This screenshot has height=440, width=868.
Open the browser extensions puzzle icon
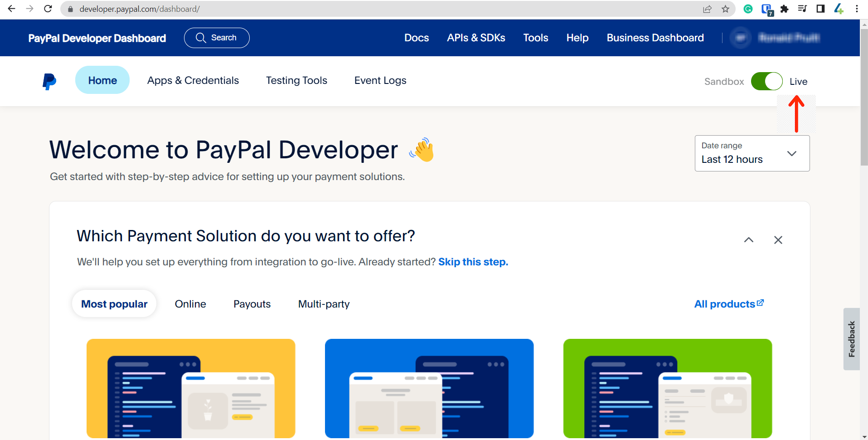[x=784, y=9]
